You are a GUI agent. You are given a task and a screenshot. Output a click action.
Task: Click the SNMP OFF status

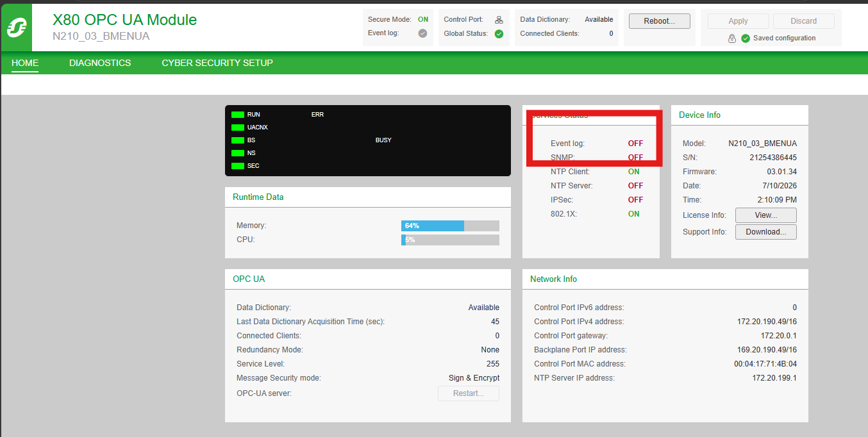click(x=635, y=158)
